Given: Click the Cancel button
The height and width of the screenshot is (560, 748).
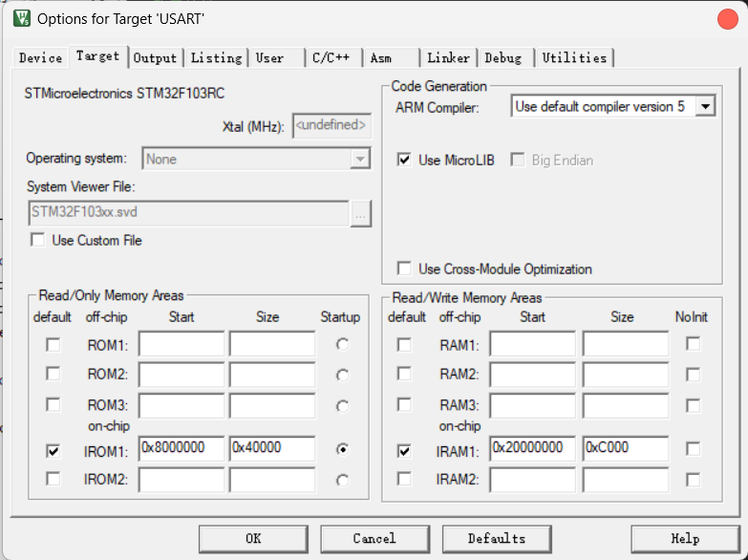Looking at the screenshot, I should (374, 539).
